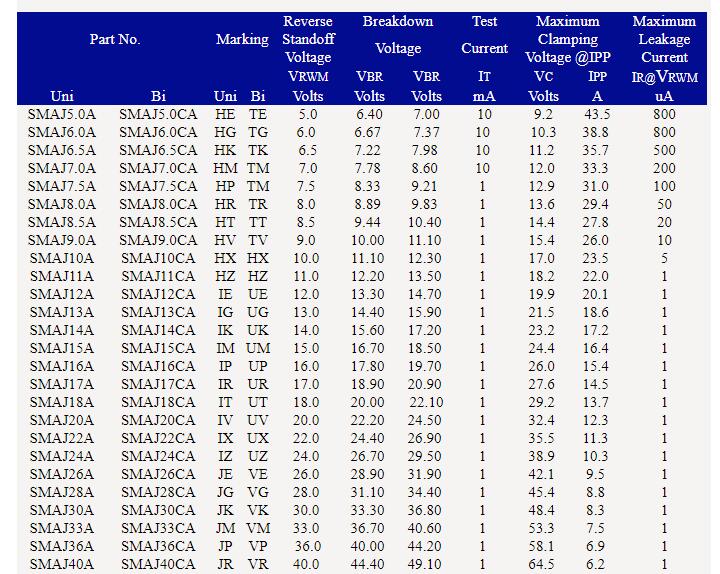Image resolution: width=720 pixels, height=574 pixels.
Task: Click bidirectional part SMAJ6.0CA
Action: pyautogui.click(x=158, y=132)
